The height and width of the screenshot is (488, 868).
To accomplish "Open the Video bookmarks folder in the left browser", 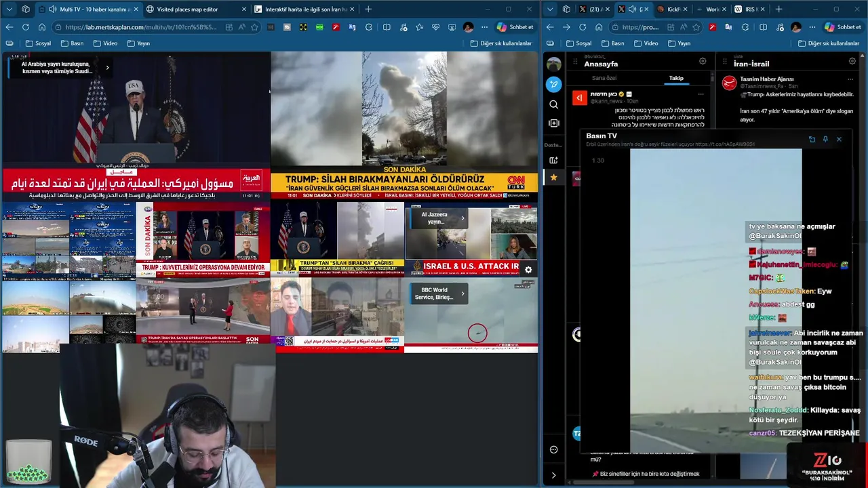I will point(105,43).
